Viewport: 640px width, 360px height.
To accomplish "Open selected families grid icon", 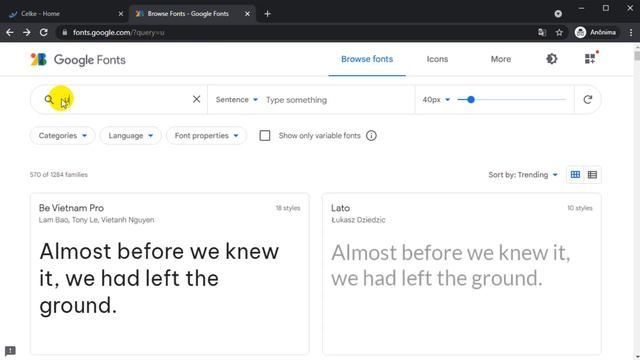I will [590, 59].
